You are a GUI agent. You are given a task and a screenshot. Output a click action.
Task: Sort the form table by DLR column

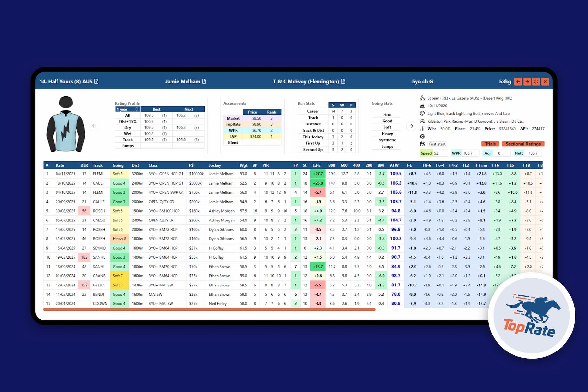pyautogui.click(x=84, y=165)
